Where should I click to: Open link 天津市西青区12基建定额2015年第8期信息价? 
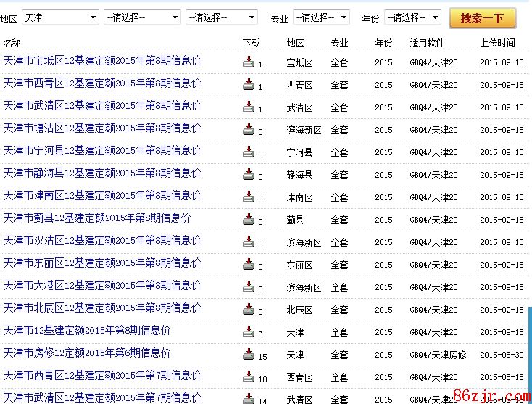102,83
